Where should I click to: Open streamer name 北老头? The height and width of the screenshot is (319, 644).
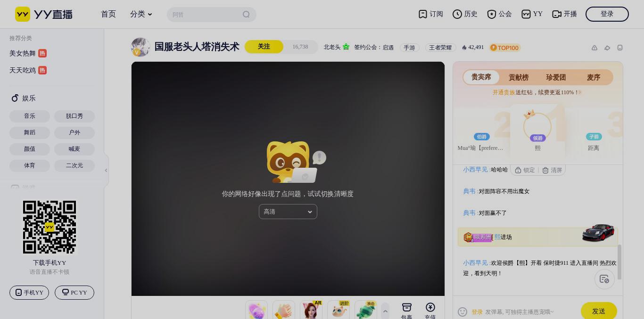coord(332,47)
